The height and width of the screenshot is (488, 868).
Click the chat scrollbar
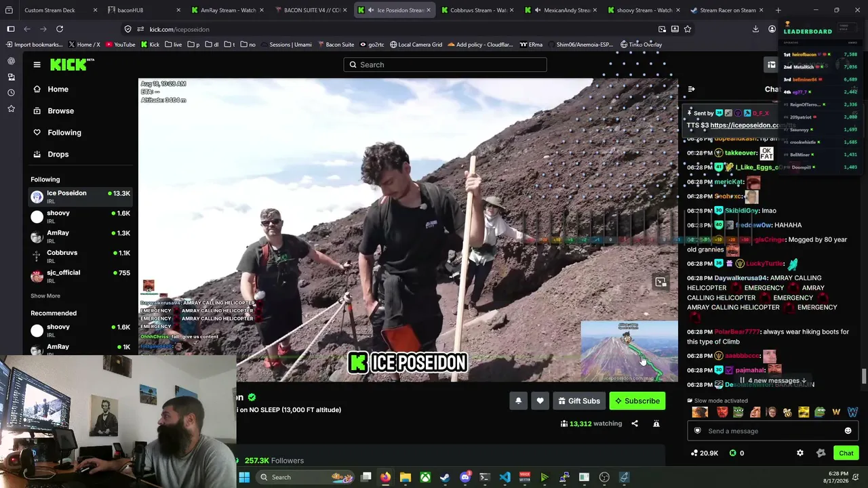tap(864, 377)
